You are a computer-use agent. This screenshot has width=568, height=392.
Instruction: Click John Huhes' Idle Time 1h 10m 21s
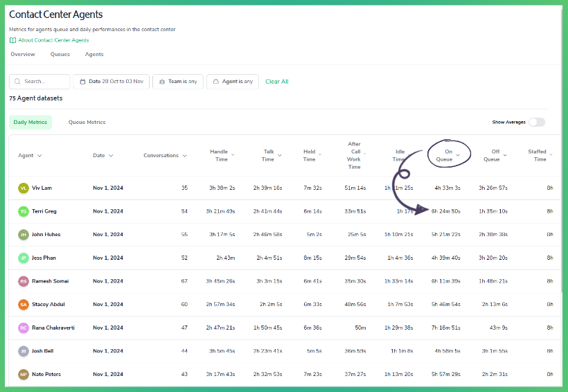point(398,234)
